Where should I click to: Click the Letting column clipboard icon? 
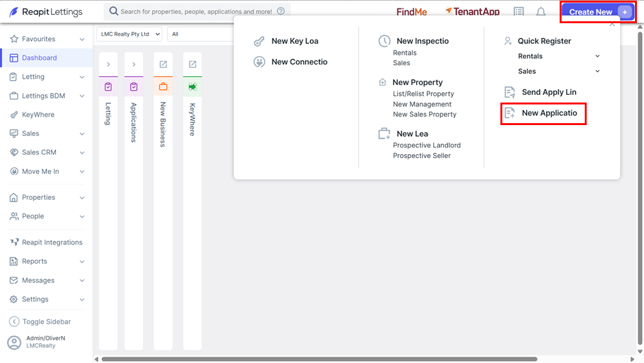click(x=108, y=87)
